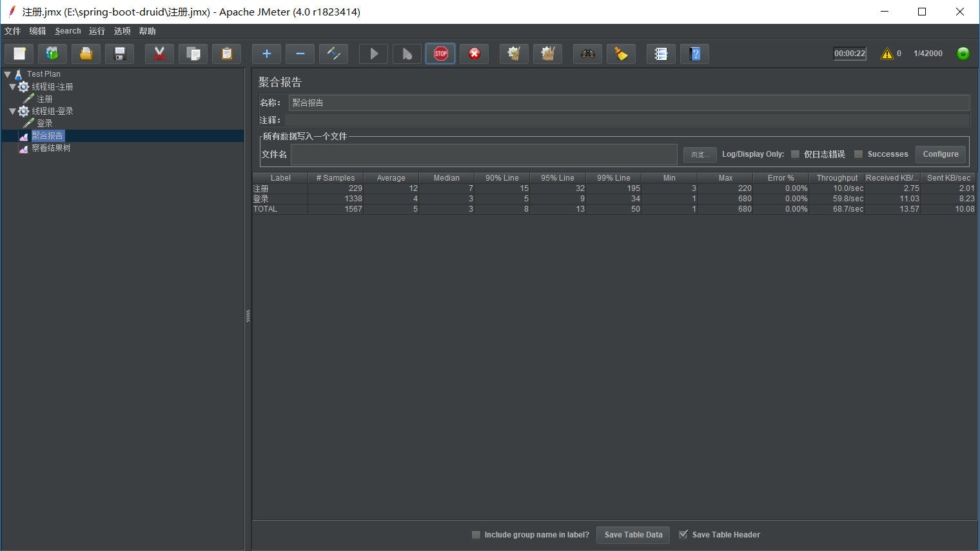Open the 运行 menu

tap(97, 31)
